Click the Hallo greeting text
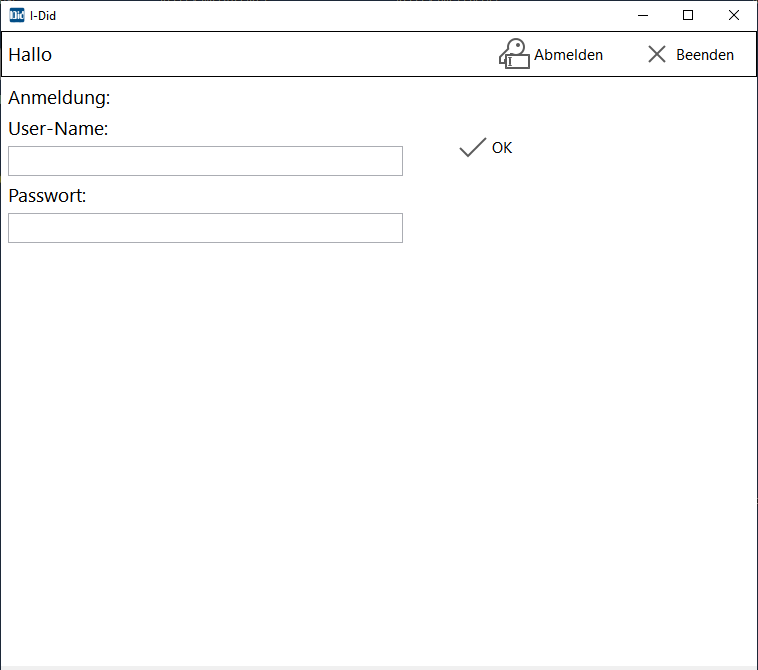758x670 pixels. (x=30, y=55)
